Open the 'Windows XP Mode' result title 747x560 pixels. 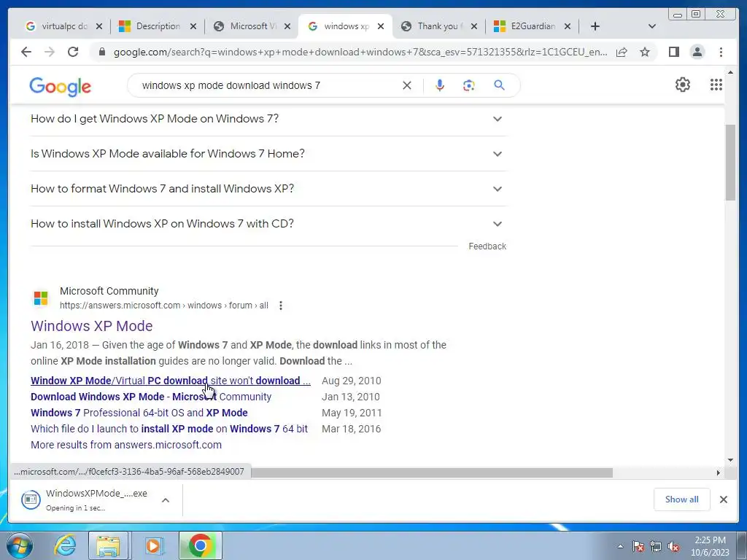91,326
